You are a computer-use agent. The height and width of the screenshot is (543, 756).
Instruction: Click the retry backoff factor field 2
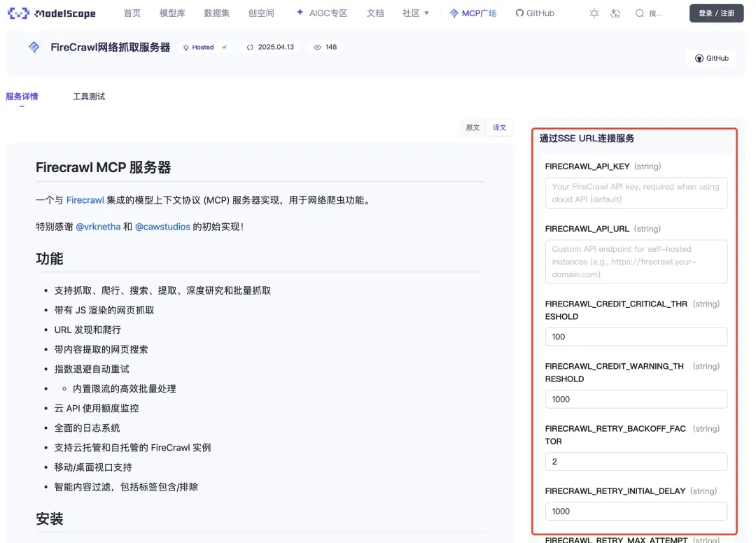click(x=636, y=462)
